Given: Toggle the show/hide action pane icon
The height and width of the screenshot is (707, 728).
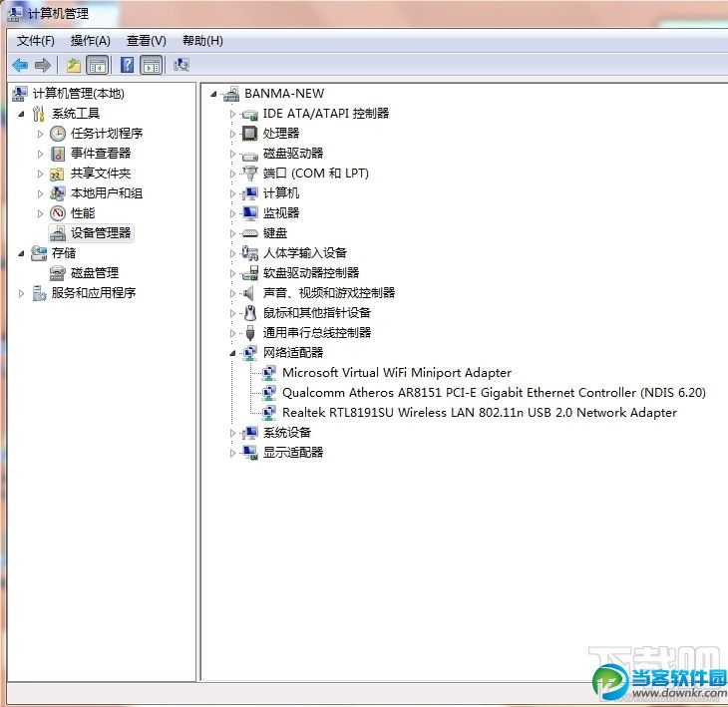Looking at the screenshot, I should point(152,65).
